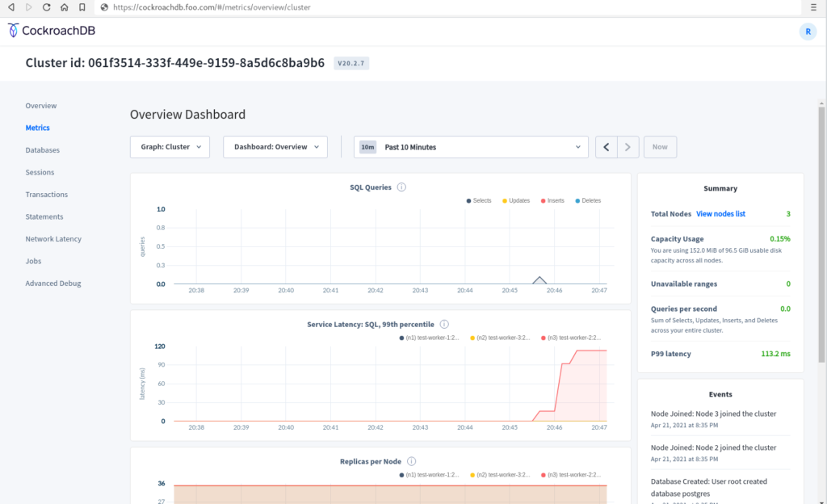827x504 pixels.
Task: Click the Database Created postgres event
Action: tap(709, 488)
